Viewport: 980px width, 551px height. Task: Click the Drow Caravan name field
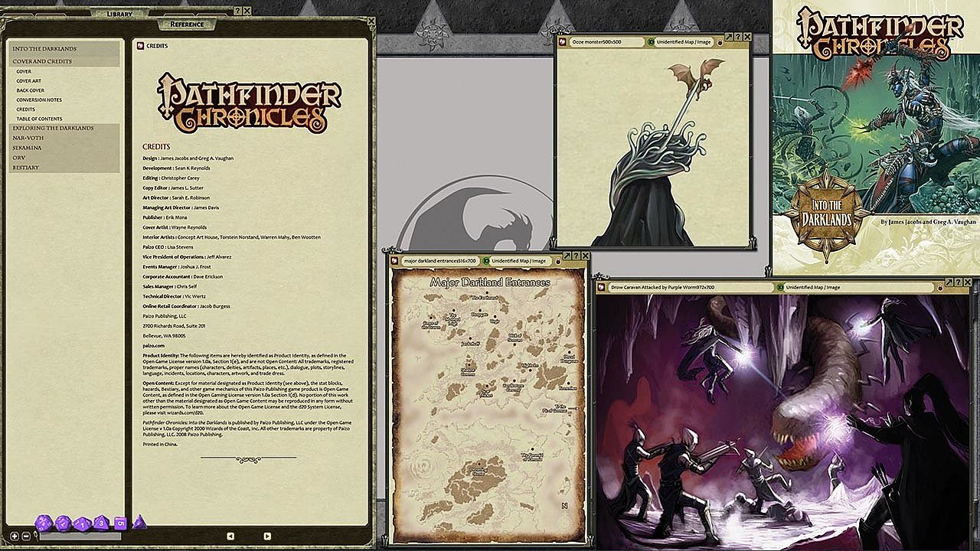click(x=691, y=287)
